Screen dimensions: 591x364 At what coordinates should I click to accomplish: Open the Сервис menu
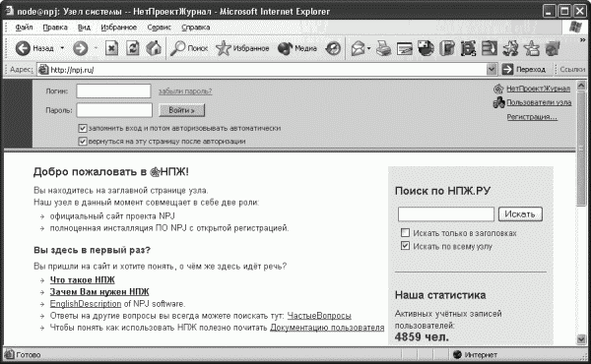tap(159, 28)
